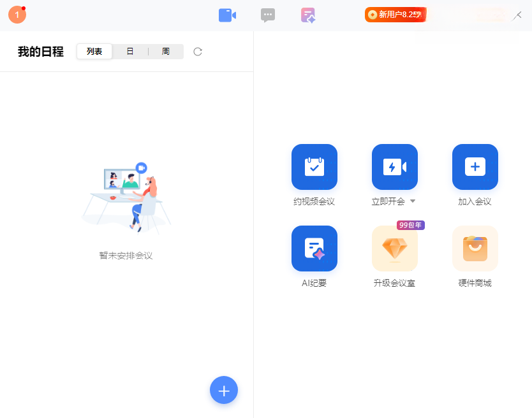The height and width of the screenshot is (418, 532).
Task: Select the 列表 view tab
Action: click(94, 52)
